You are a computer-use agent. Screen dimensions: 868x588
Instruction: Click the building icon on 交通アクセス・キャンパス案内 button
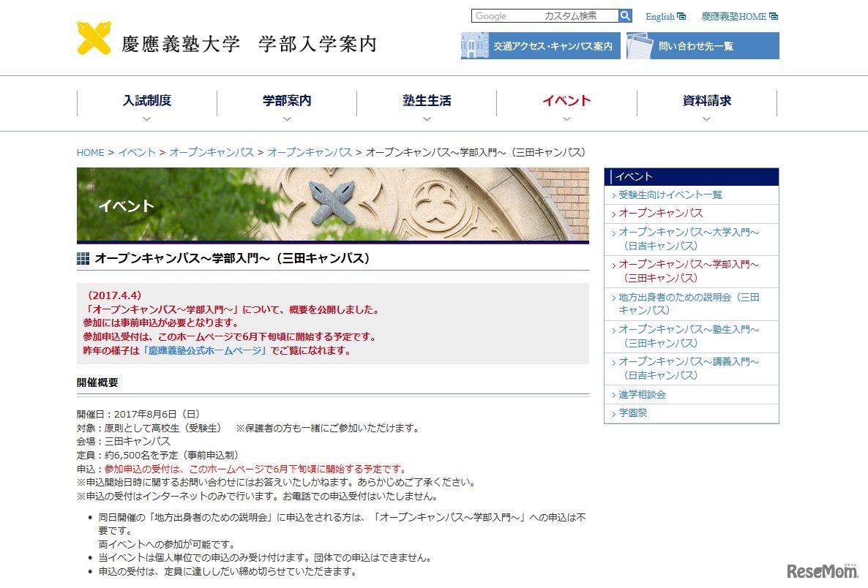click(474, 45)
